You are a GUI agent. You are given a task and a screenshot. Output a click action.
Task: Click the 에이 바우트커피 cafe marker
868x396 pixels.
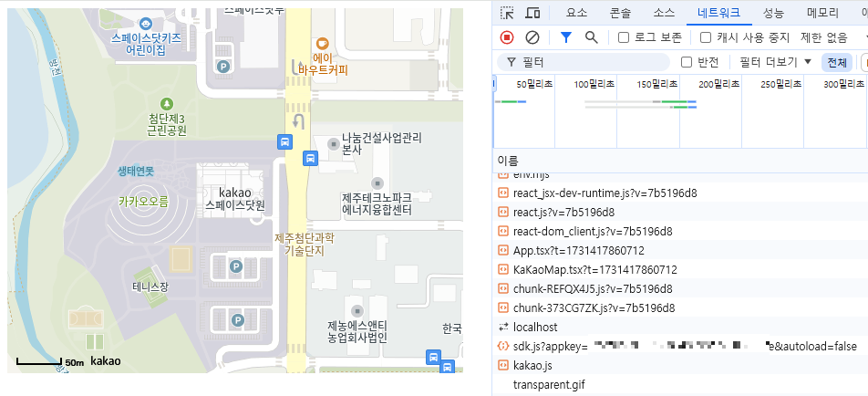(322, 43)
